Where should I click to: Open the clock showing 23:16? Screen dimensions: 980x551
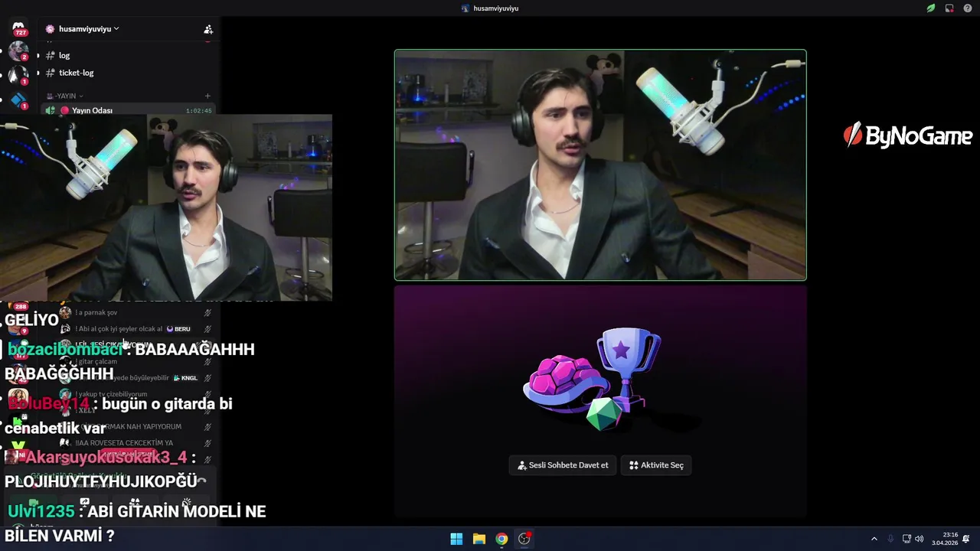945,539
